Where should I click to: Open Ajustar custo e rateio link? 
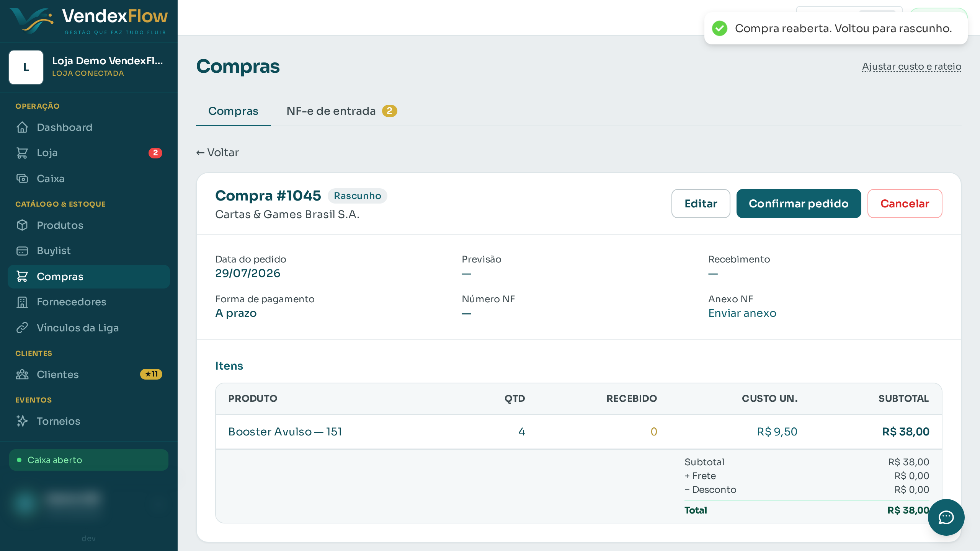(x=911, y=67)
